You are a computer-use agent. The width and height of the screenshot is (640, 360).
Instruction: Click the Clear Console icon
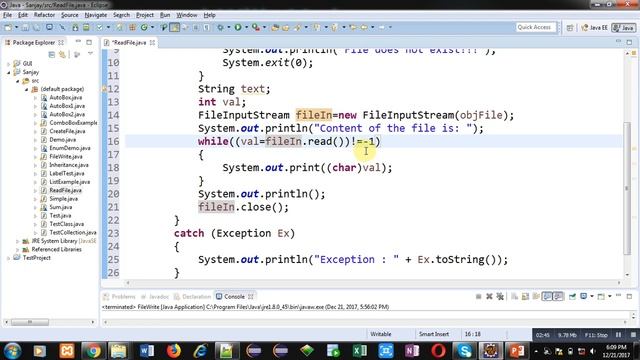(x=515, y=296)
